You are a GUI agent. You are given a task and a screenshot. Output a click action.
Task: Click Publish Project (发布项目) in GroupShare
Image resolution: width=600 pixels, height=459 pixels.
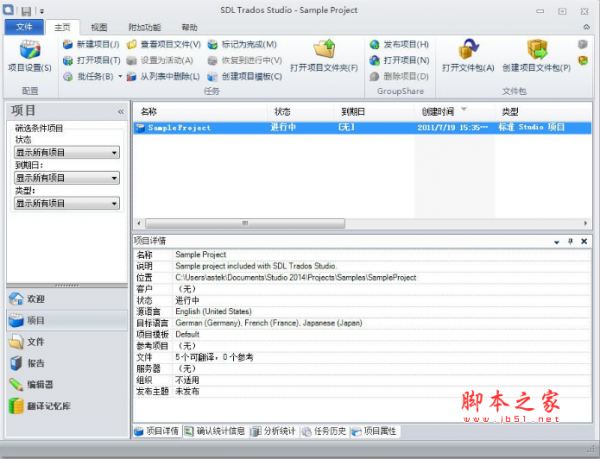pos(399,44)
